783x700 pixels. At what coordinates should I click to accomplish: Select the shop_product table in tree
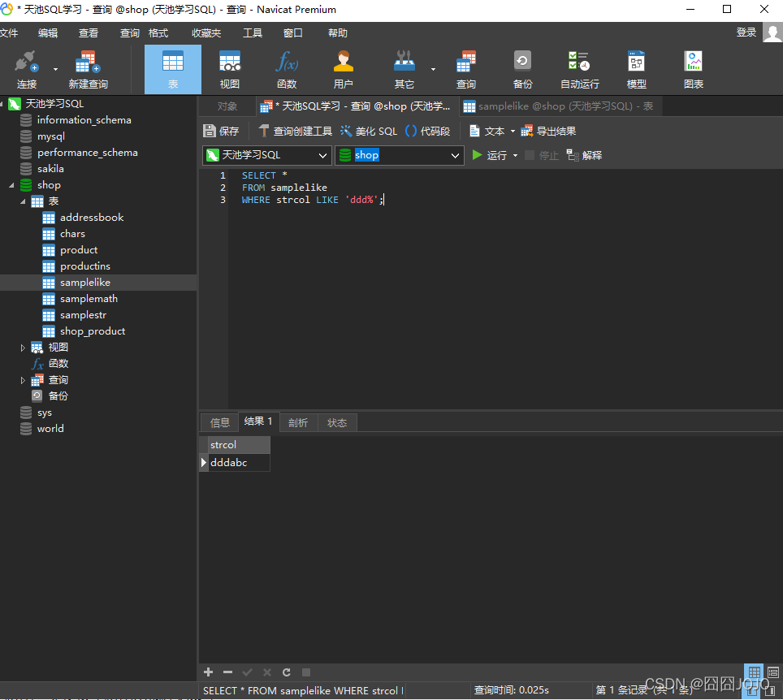tap(93, 331)
